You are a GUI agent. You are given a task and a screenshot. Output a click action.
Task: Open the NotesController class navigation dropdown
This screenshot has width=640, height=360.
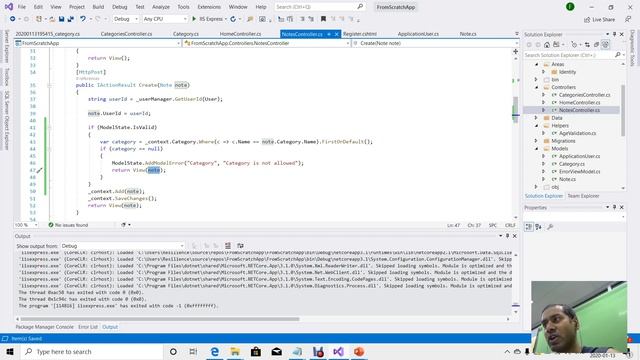267,43
